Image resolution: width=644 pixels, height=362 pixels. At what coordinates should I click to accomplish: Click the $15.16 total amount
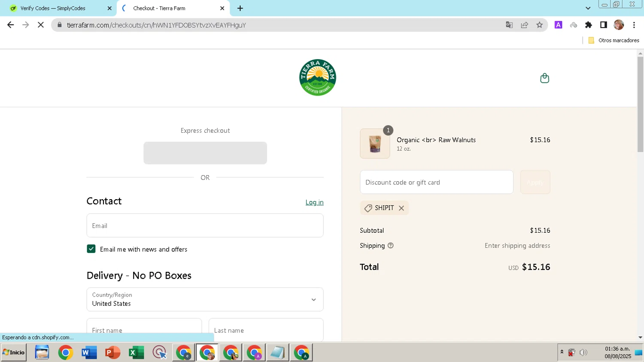point(536,267)
